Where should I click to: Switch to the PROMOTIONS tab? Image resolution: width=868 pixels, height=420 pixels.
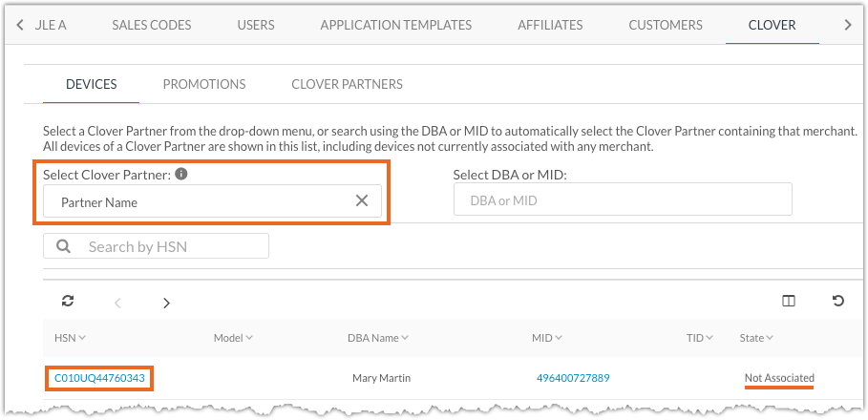click(204, 84)
